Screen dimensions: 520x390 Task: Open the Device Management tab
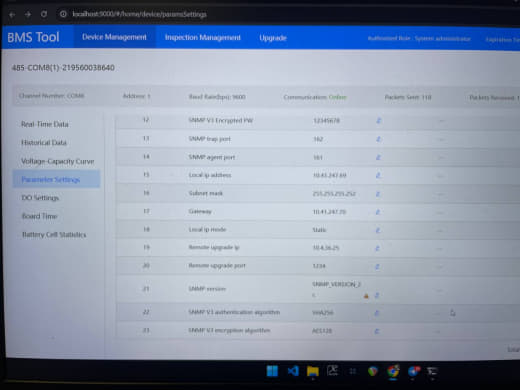[114, 37]
